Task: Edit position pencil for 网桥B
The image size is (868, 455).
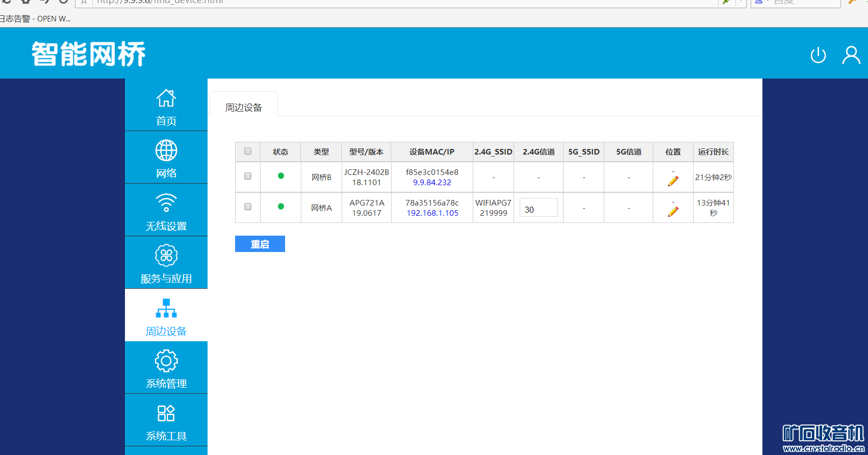Action: tap(673, 181)
